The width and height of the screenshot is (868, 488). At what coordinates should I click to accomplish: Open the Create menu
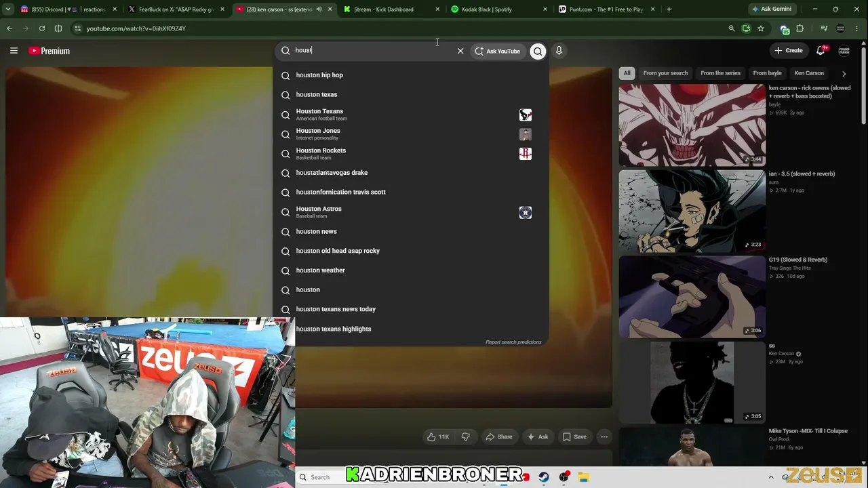click(x=789, y=51)
